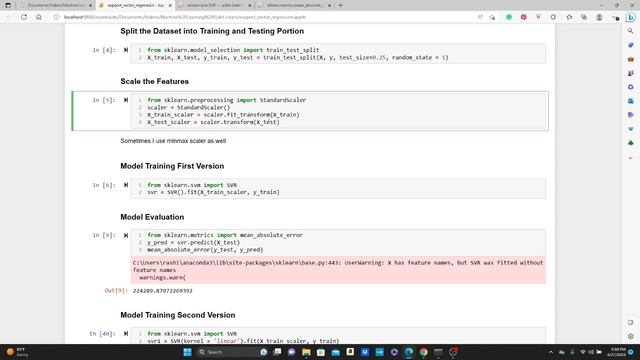Open Google Chrome from the taskbar
The image size is (640, 360).
[x=424, y=352]
